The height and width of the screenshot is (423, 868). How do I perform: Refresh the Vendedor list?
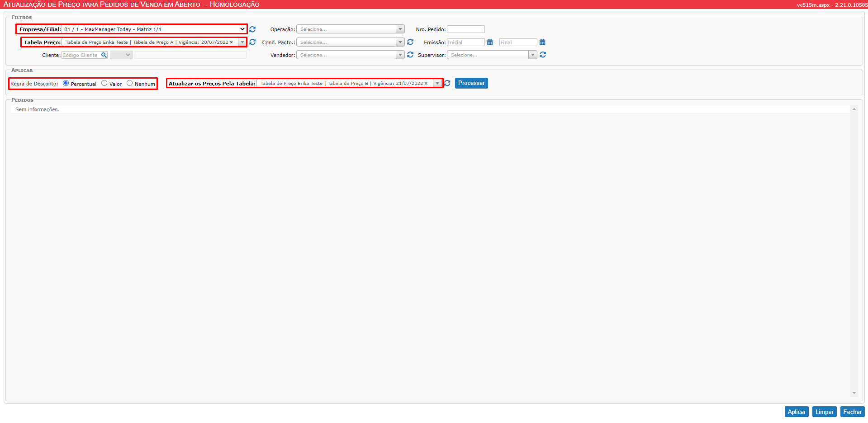410,55
